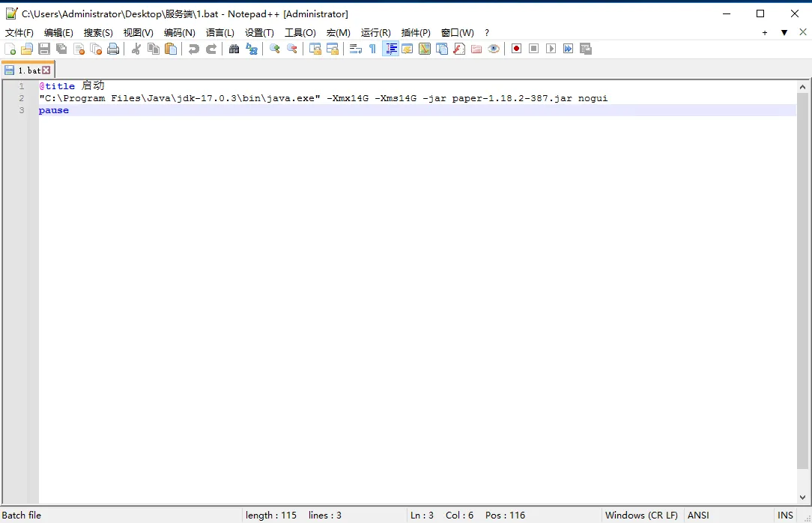The height and width of the screenshot is (523, 812).
Task: Click the pause text on line 3
Action: [x=54, y=110]
